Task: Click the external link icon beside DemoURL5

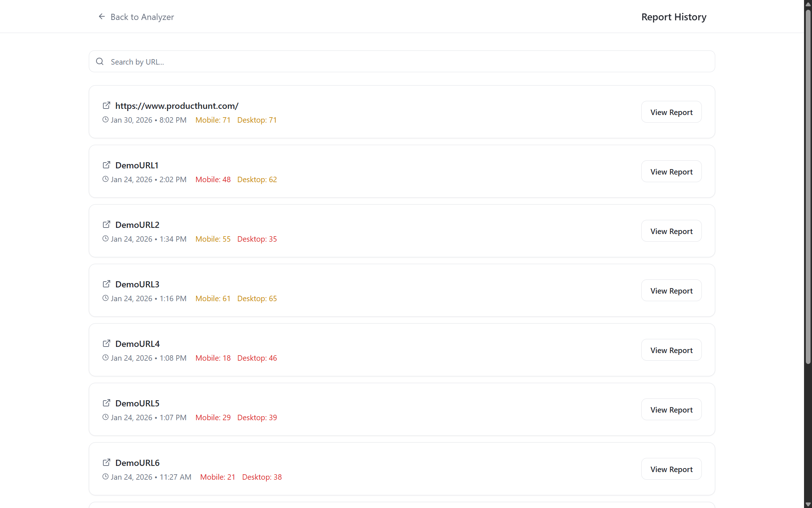Action: (106, 402)
